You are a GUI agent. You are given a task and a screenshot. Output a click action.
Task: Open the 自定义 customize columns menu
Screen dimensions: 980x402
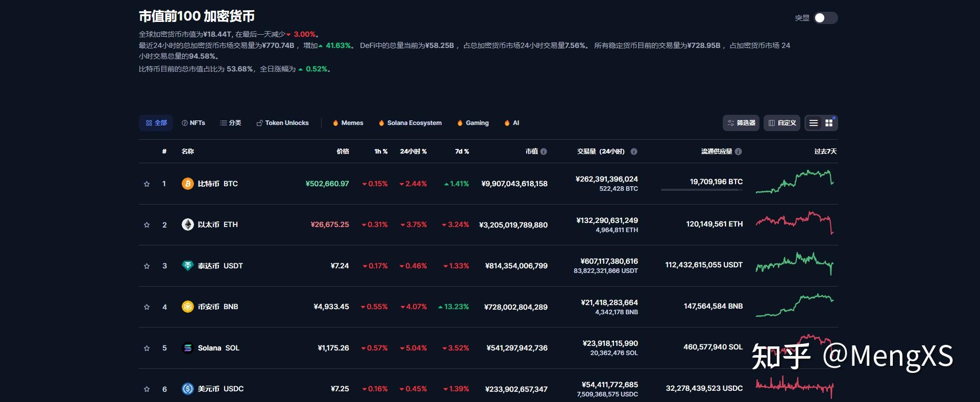[x=782, y=123]
